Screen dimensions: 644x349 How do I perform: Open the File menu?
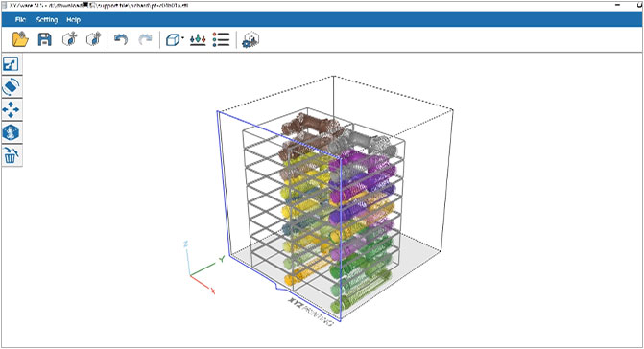[x=20, y=20]
